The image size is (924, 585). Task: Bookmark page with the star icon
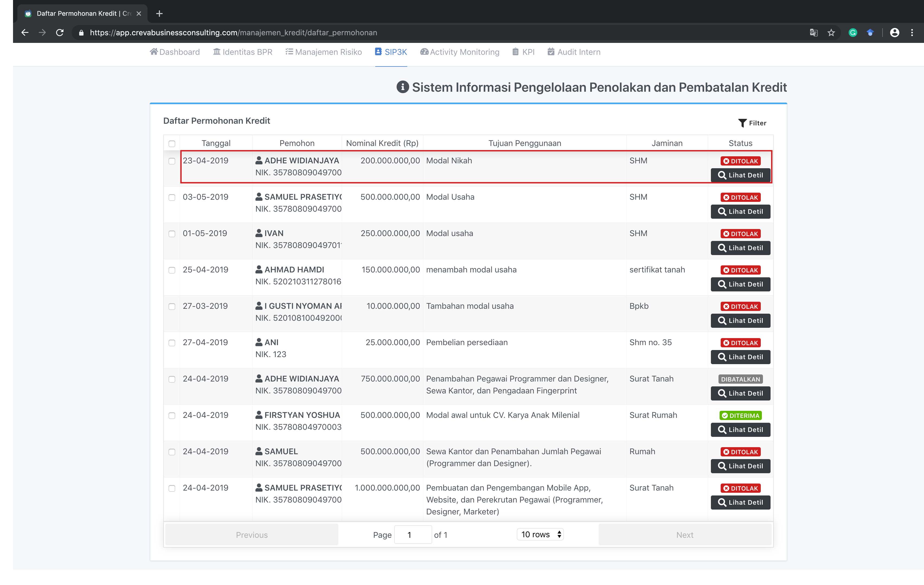pyautogui.click(x=831, y=33)
